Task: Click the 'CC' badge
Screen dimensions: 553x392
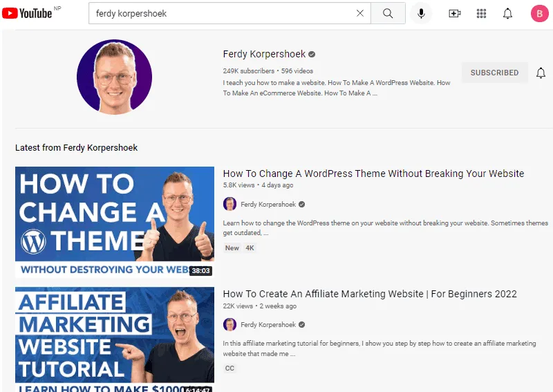Action: coord(229,368)
